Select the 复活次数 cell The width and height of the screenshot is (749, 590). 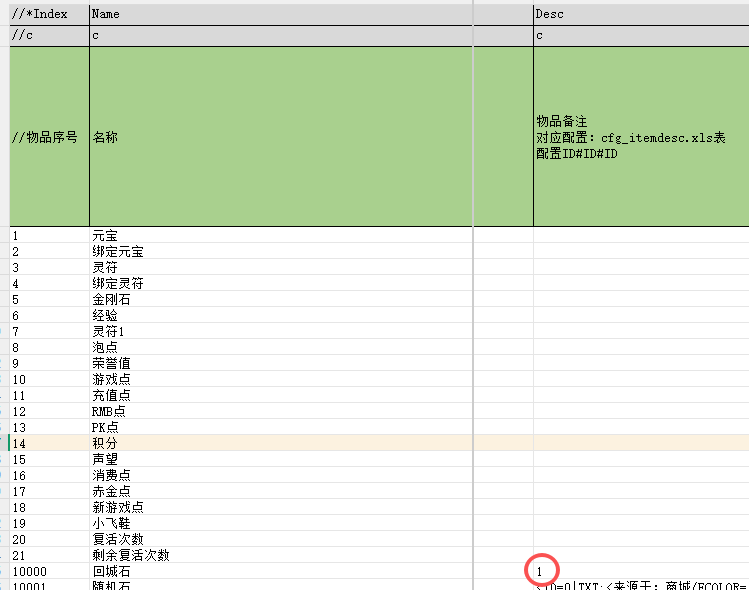117,539
